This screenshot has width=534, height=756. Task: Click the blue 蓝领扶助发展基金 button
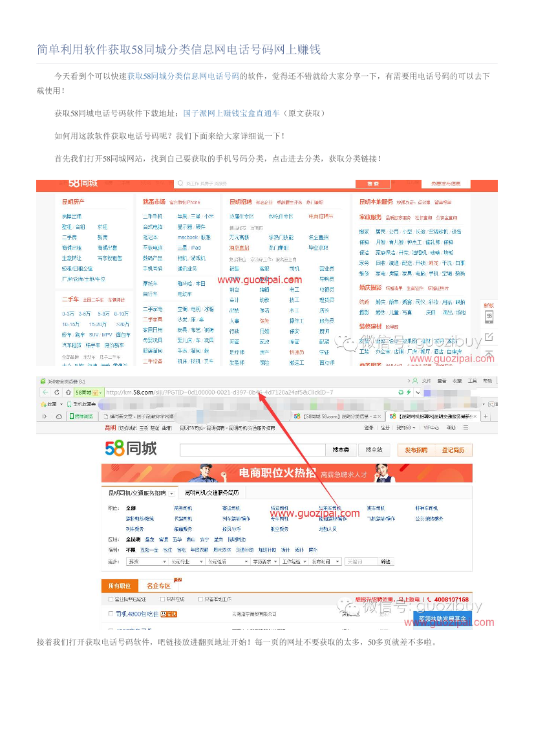(442, 619)
